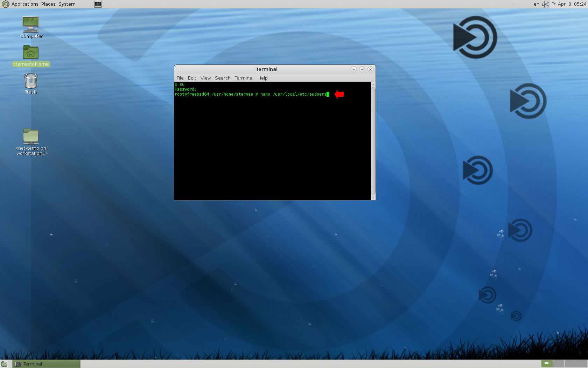Click the nano /usr/local/etc/sudoers command line
This screenshot has height=368, width=588.
252,94
